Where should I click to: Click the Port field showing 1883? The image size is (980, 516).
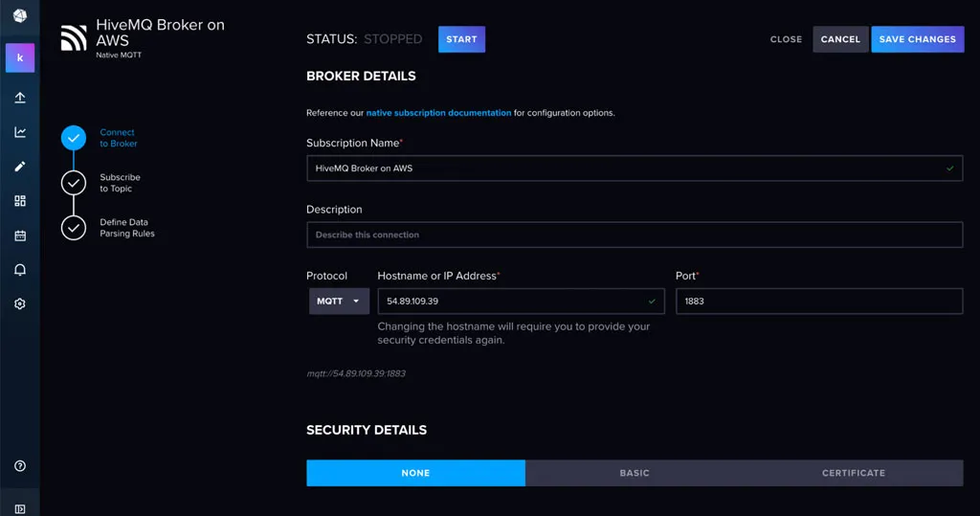pos(819,302)
